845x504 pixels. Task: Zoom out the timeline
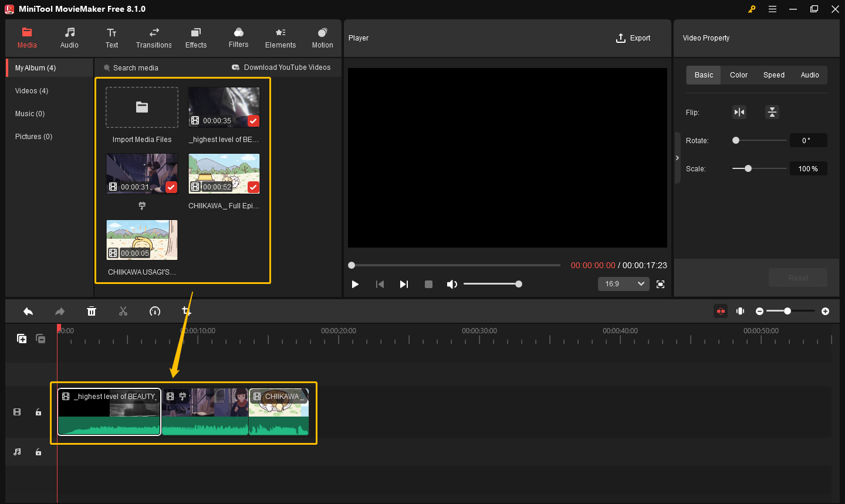[759, 311]
